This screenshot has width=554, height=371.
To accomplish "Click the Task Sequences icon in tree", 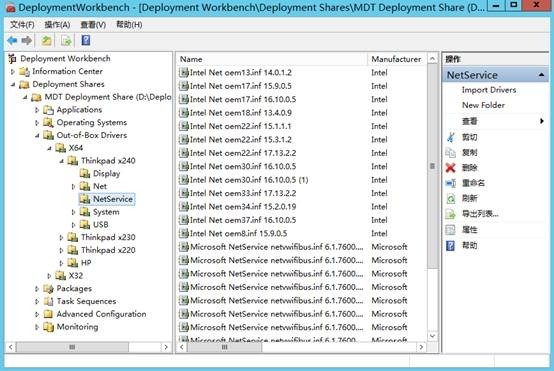I will (x=48, y=301).
